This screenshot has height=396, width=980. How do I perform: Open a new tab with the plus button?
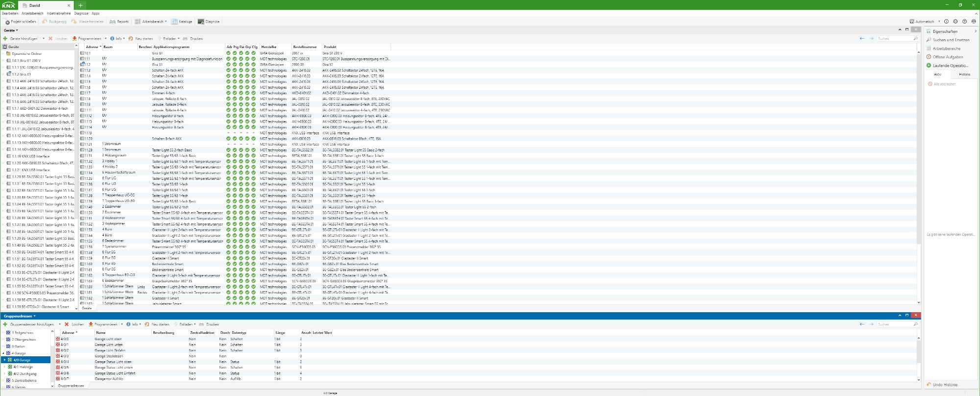point(81,5)
